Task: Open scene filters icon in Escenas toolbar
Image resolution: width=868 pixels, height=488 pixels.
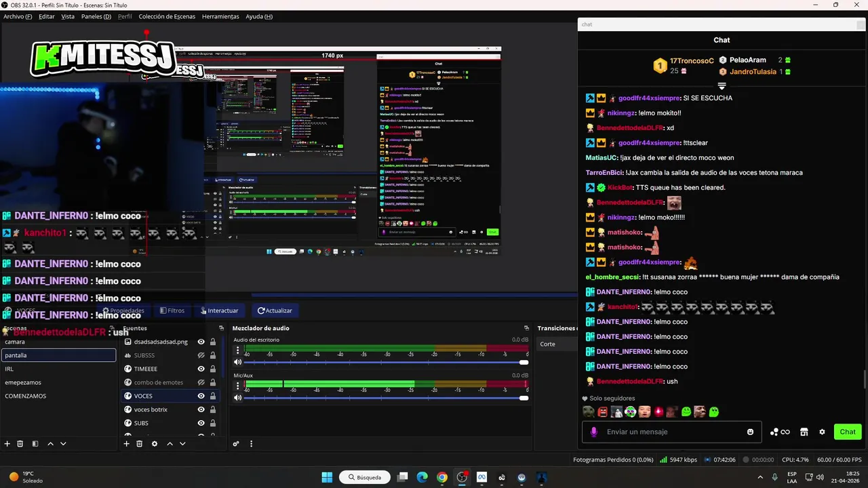Action: click(x=35, y=444)
